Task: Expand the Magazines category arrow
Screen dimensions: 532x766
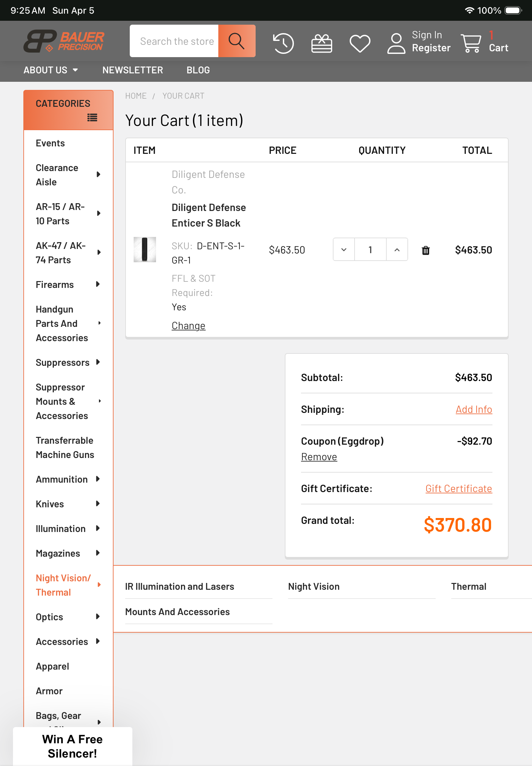Action: (x=98, y=553)
